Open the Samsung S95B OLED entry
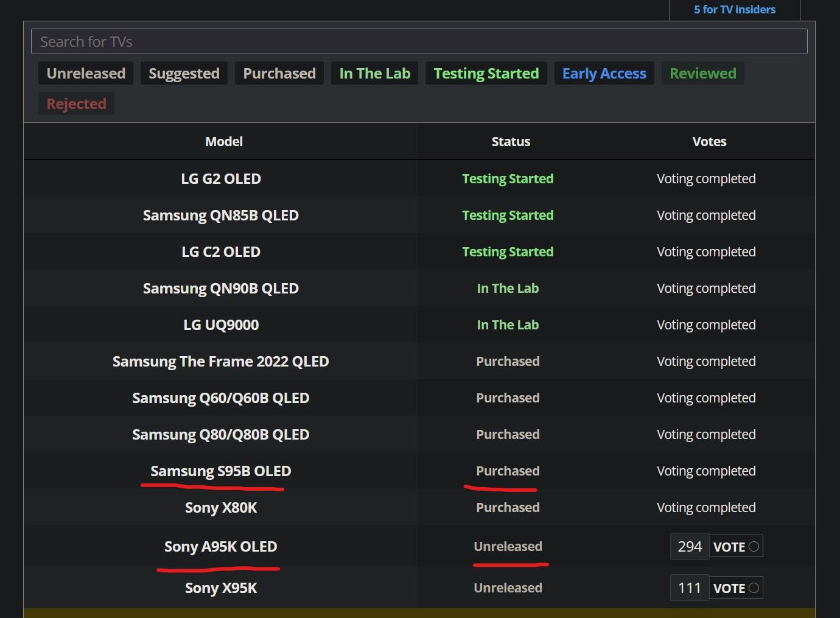The image size is (840, 618). click(x=221, y=471)
